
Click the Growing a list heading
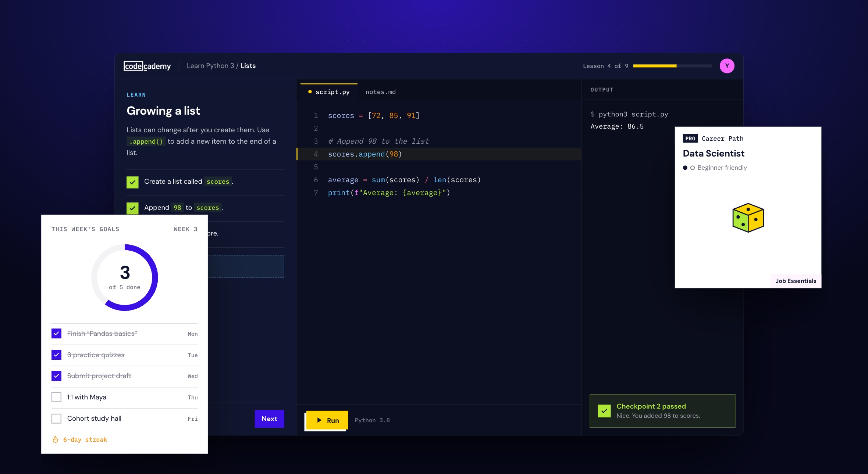coord(163,111)
